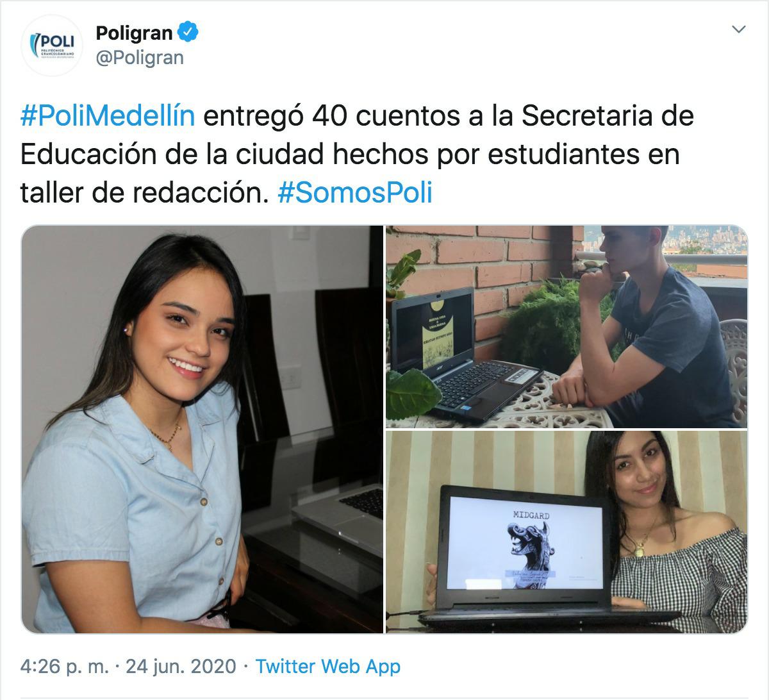Open photo of man sitting at laptop outdoors

point(566,326)
